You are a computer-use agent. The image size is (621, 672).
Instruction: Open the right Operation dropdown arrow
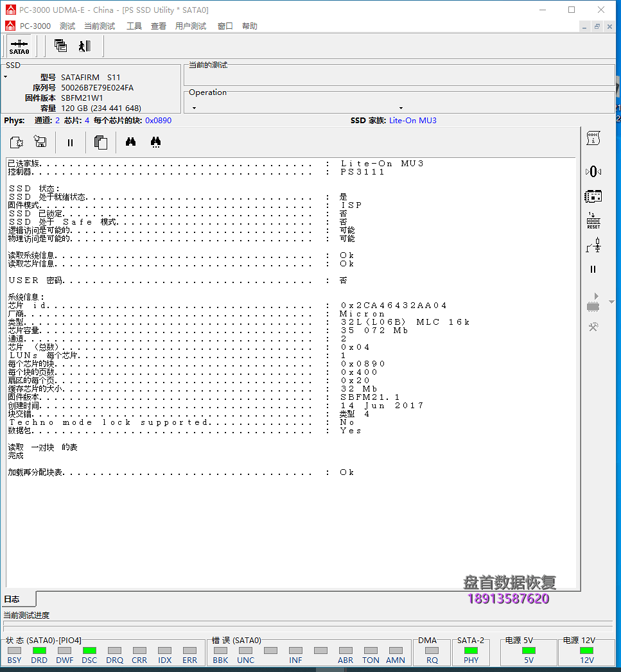click(x=401, y=108)
